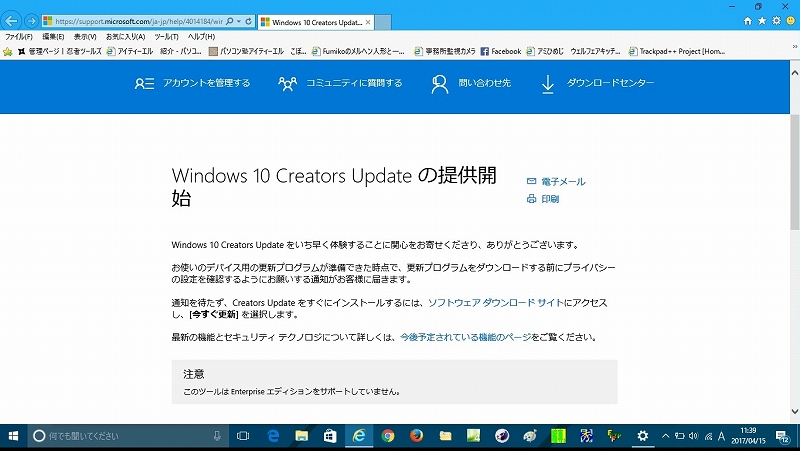Image resolution: width=800 pixels, height=451 pixels.
Task: Open Task View on taskbar
Action: (x=243, y=436)
